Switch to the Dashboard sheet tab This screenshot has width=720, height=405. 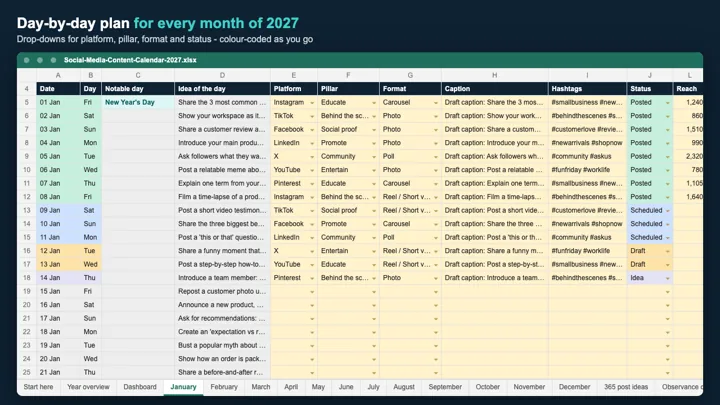140,387
